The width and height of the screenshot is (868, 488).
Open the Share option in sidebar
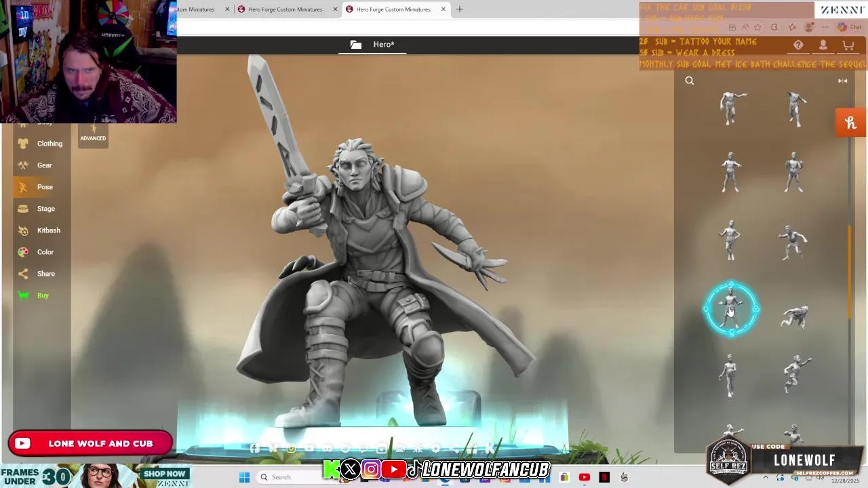(x=41, y=274)
